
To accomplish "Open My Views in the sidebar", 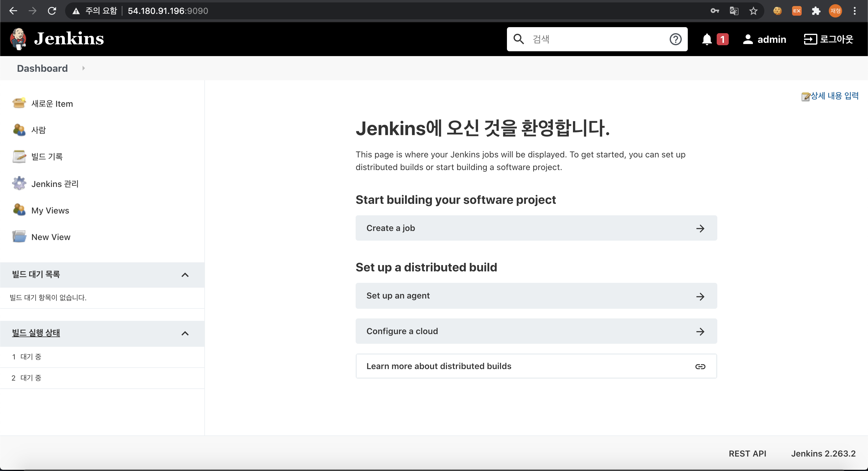I will click(x=50, y=210).
